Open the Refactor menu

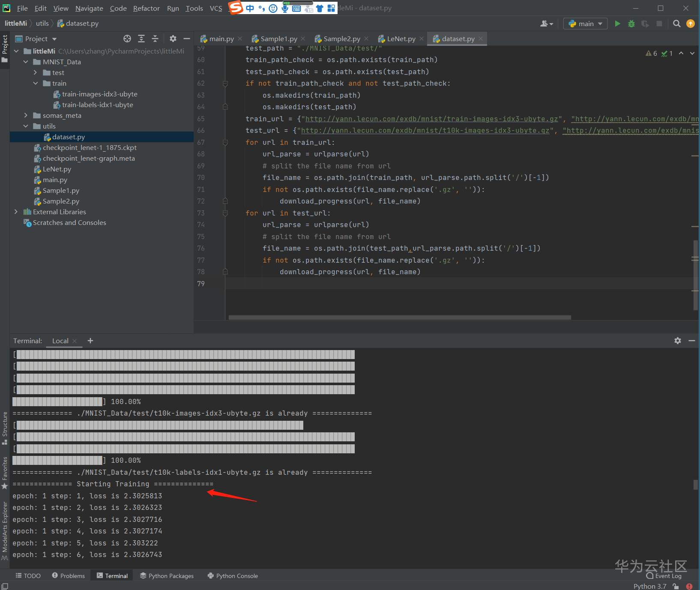pyautogui.click(x=146, y=8)
